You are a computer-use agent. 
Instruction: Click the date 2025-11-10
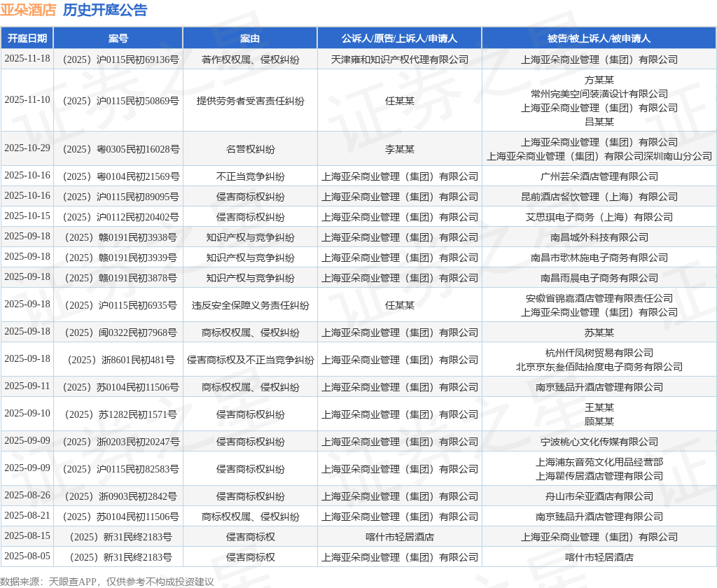coord(27,99)
